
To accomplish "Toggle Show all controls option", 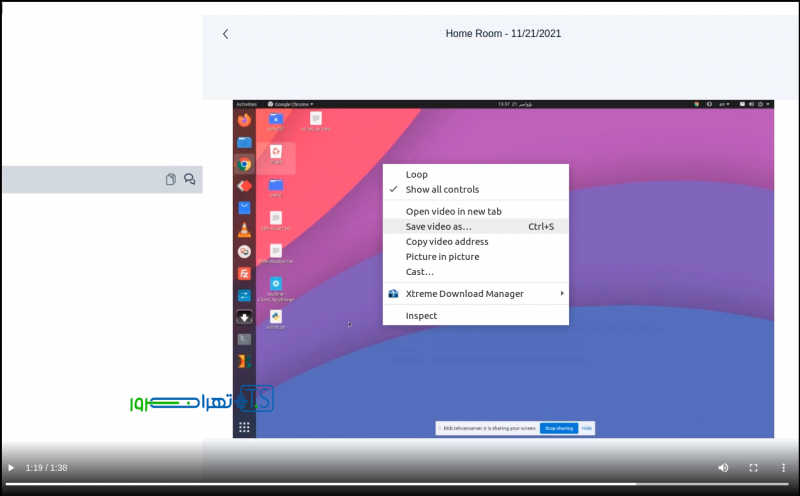I will coord(442,190).
